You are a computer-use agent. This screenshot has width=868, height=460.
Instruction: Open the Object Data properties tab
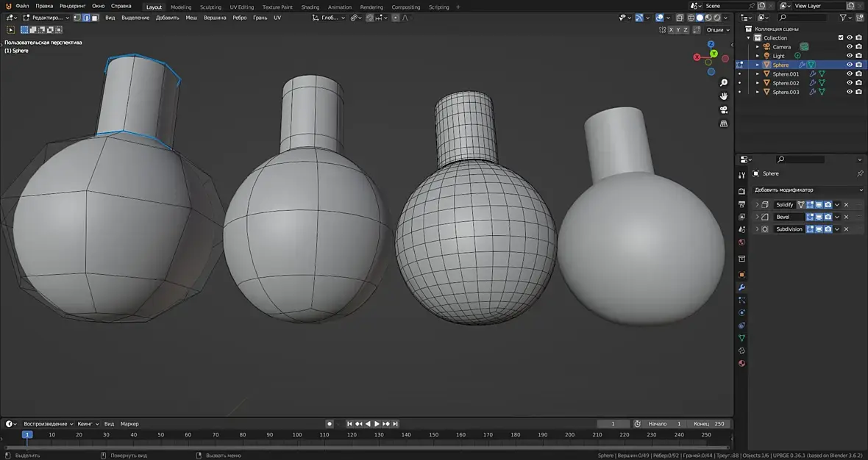point(741,338)
